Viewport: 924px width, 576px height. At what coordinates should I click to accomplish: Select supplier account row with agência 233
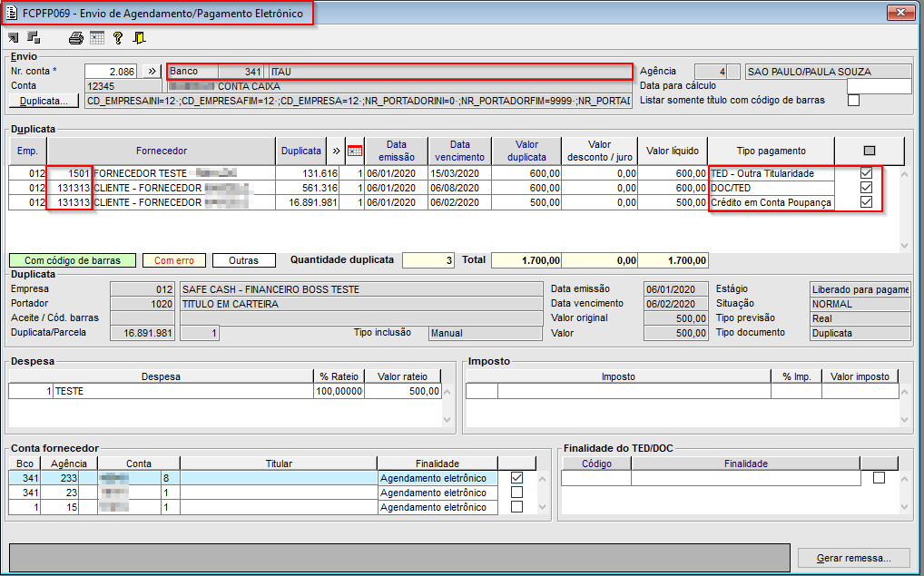click(253, 478)
